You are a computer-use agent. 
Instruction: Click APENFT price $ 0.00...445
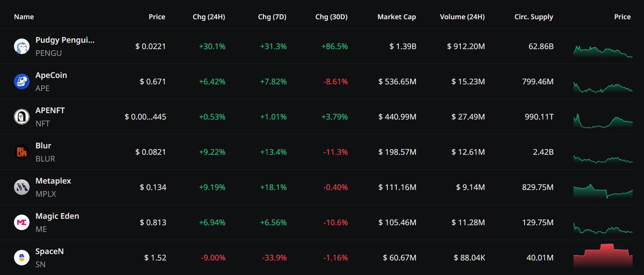145,117
